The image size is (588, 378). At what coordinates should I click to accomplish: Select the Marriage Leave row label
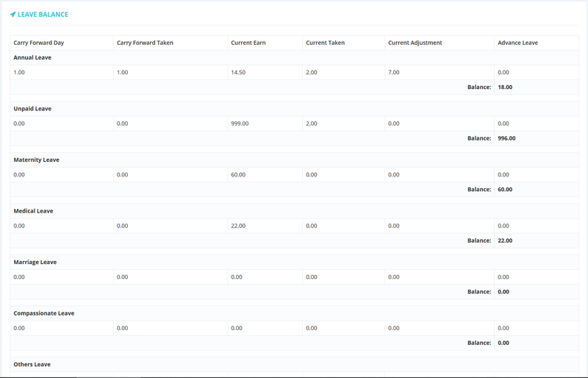pos(35,262)
